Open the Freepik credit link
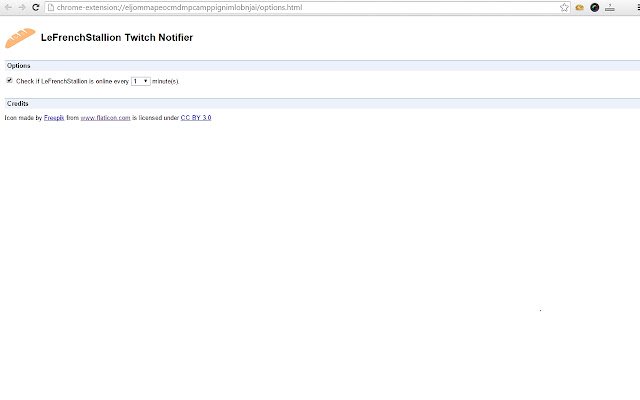 tap(54, 118)
